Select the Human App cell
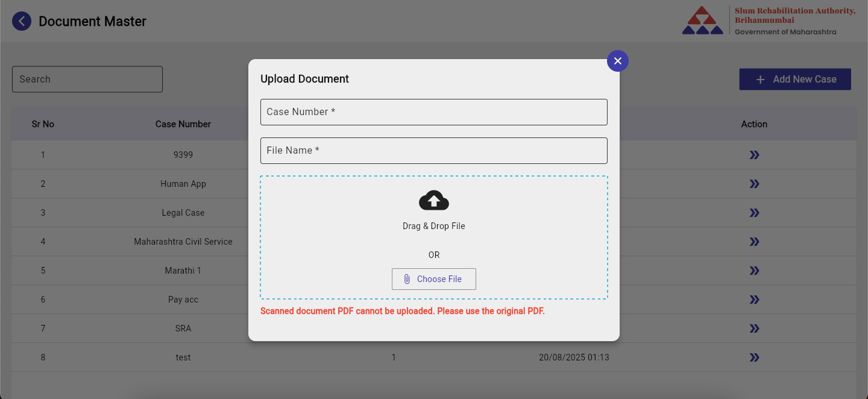Viewport: 868px width, 399px height. pyautogui.click(x=183, y=184)
